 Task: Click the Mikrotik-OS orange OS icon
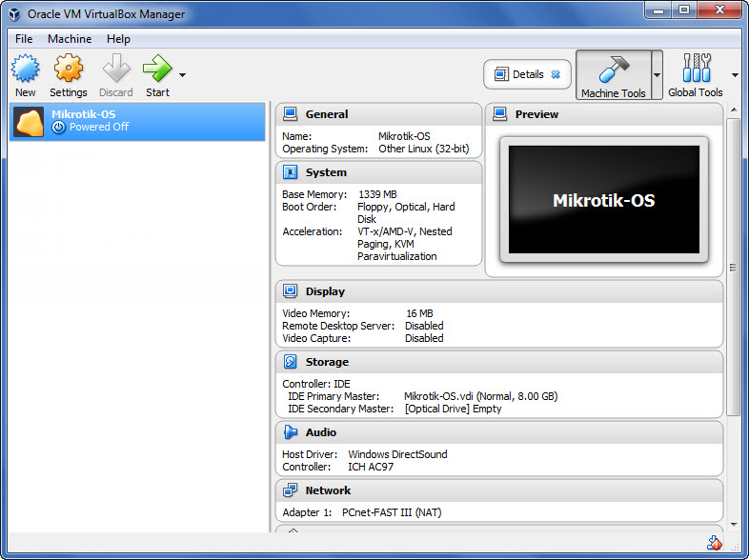point(29,122)
